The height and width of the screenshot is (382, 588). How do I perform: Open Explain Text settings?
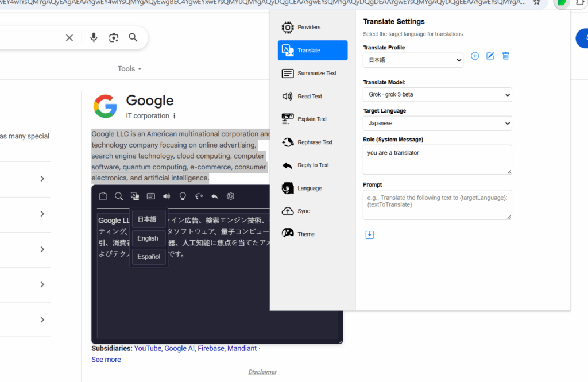(x=312, y=119)
